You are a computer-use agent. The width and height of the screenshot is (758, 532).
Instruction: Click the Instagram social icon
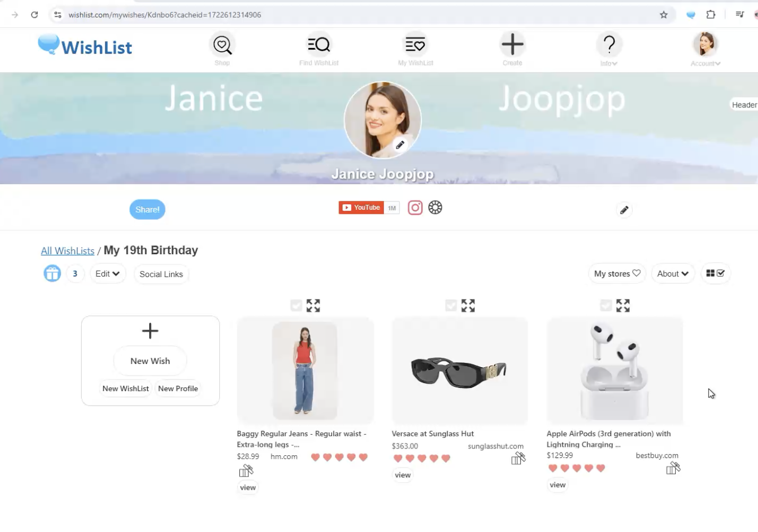coord(415,208)
